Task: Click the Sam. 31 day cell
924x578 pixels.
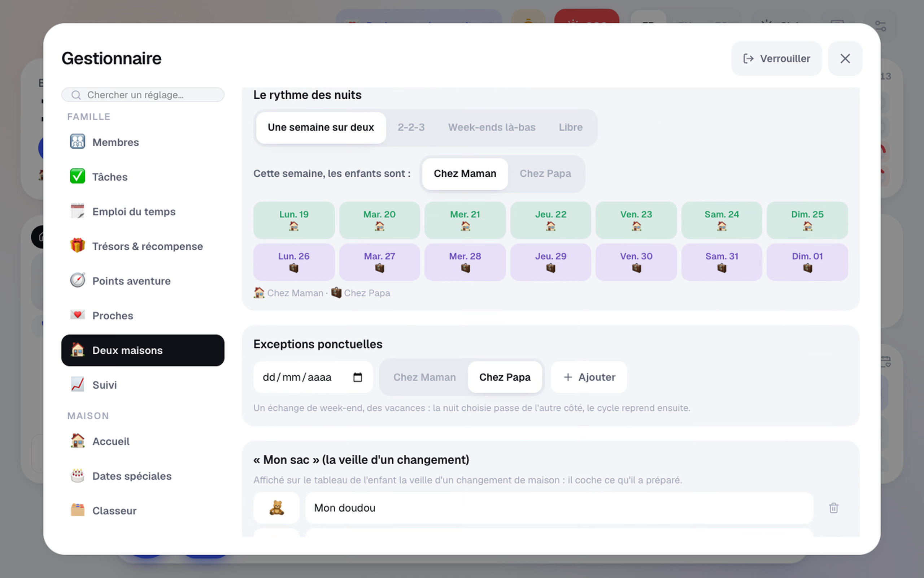Action: [721, 262]
